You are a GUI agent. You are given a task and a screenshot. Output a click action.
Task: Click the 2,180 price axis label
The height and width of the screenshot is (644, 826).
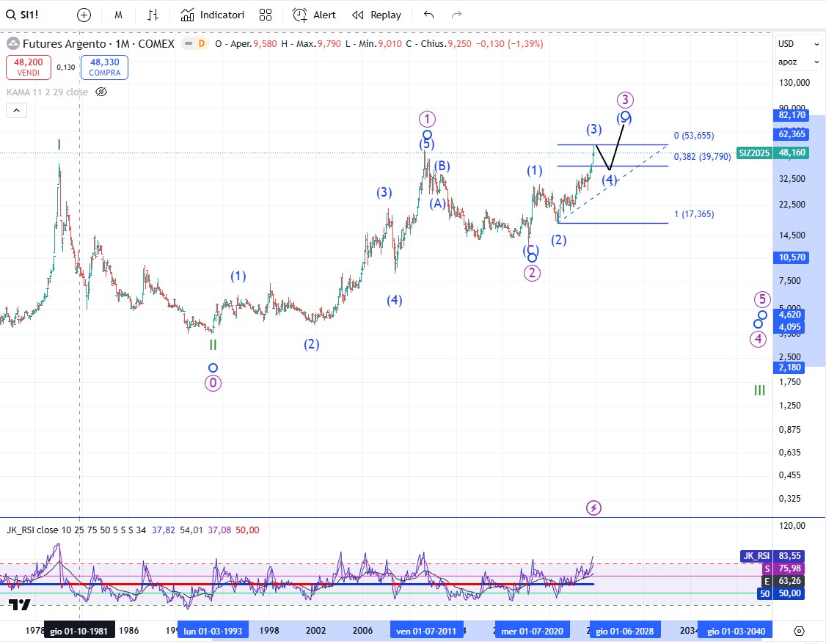tap(789, 367)
